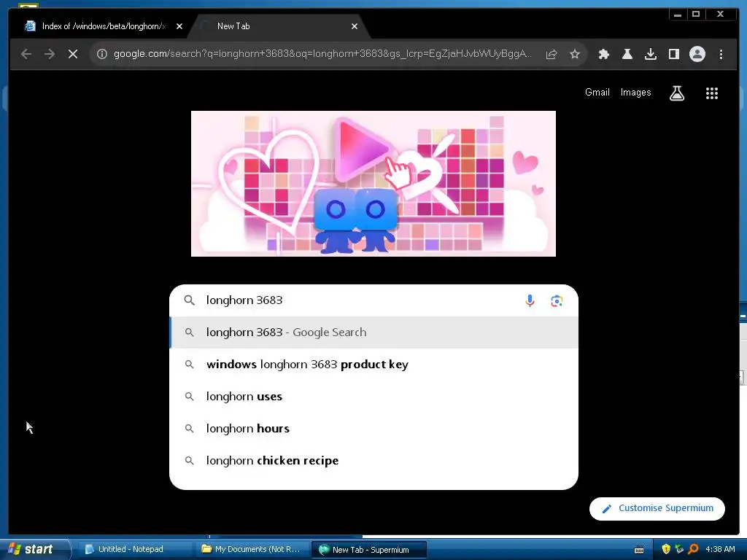Pick the longhorn hours suggestion
The height and width of the screenshot is (560, 747).
click(x=374, y=429)
